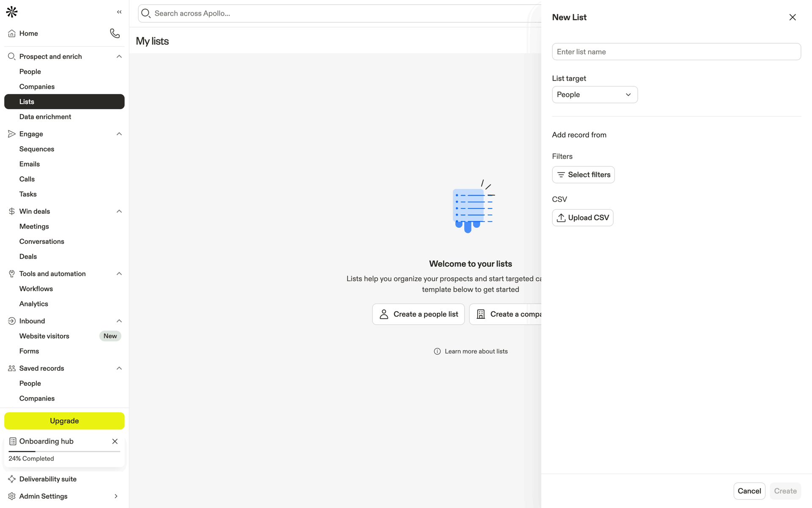Collapse the Saved records section

(x=119, y=368)
